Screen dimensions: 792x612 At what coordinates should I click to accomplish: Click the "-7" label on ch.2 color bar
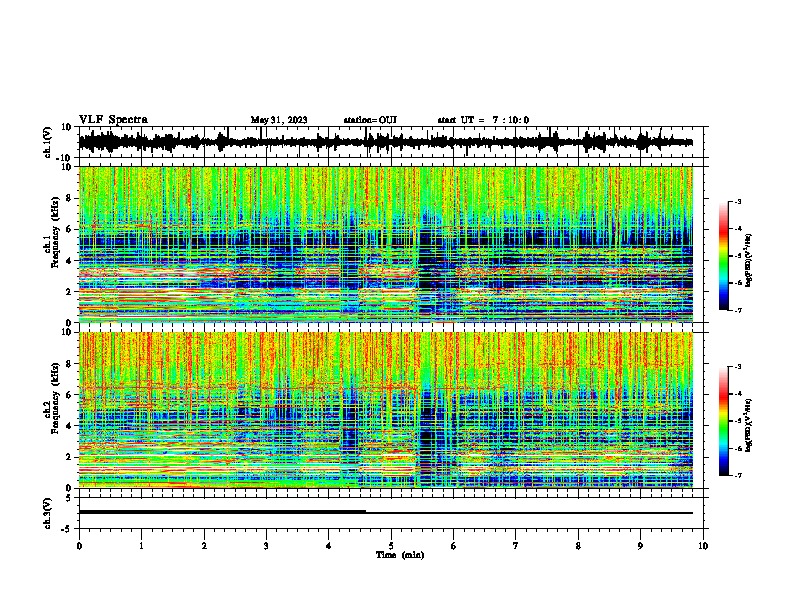(738, 475)
